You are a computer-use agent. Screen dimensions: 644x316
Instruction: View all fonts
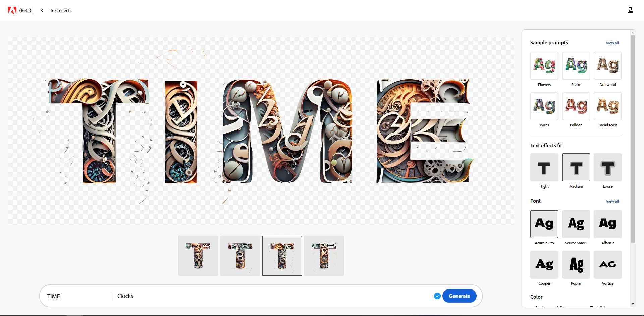[x=612, y=201]
